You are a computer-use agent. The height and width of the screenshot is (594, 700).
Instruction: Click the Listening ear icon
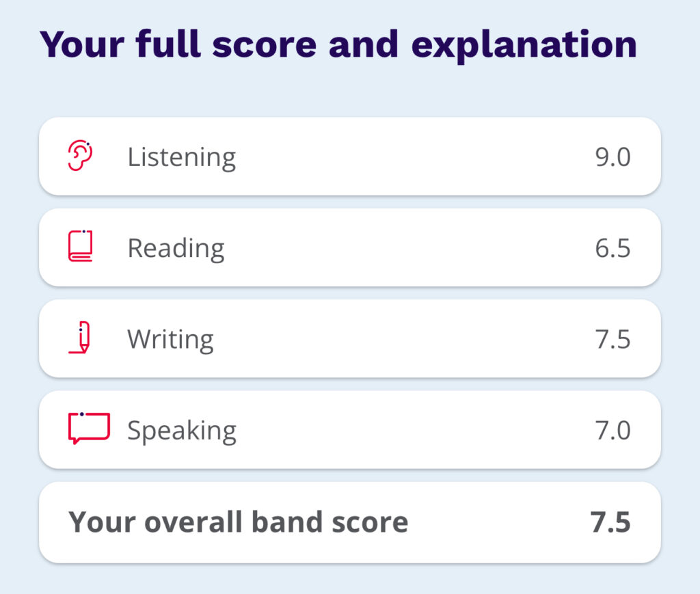81,156
